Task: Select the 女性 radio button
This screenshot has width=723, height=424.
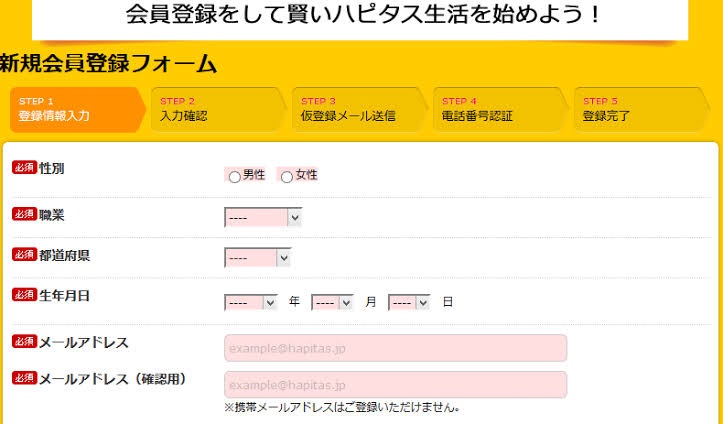Action: 287,177
